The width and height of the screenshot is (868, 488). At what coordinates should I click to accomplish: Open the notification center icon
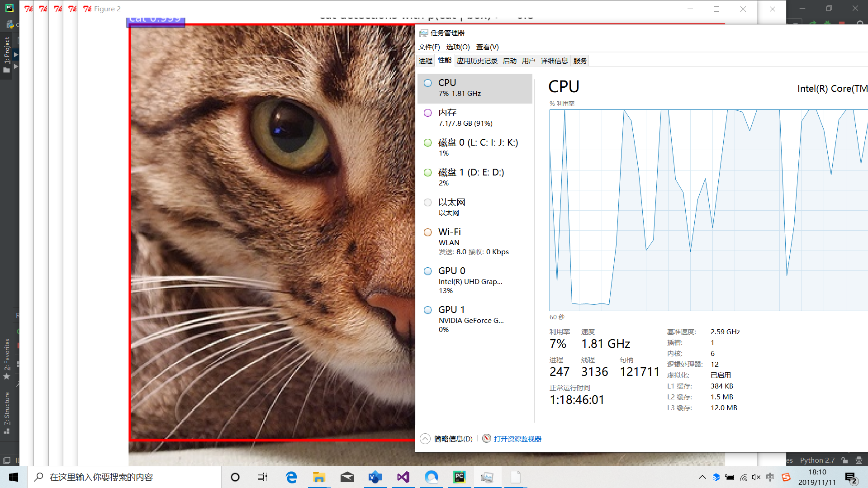tap(851, 478)
